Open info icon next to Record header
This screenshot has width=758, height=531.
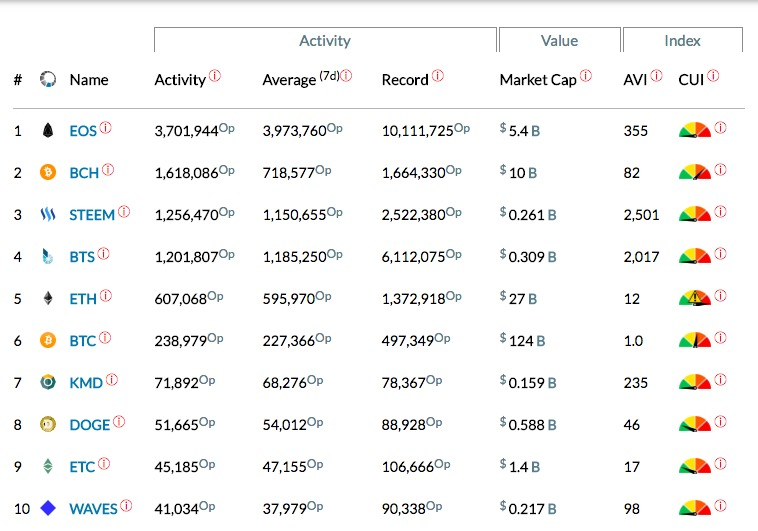pos(437,76)
